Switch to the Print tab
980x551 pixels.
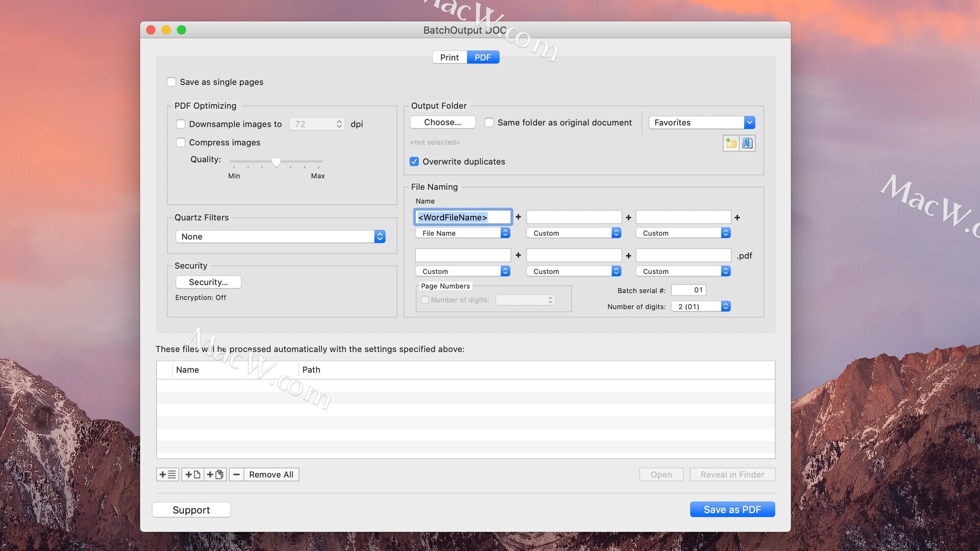[450, 58]
